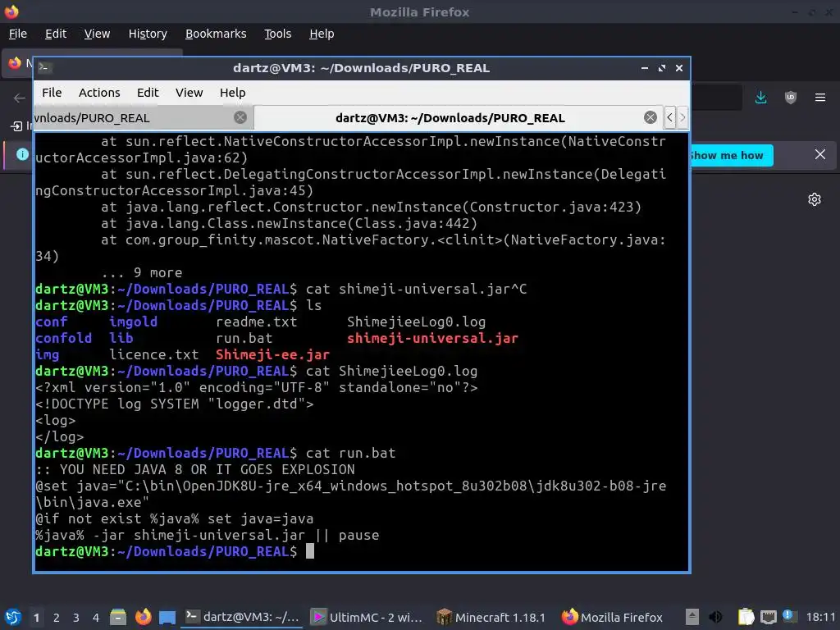Launch file manager from taskbar
Screen dimensions: 840x630
(118, 617)
